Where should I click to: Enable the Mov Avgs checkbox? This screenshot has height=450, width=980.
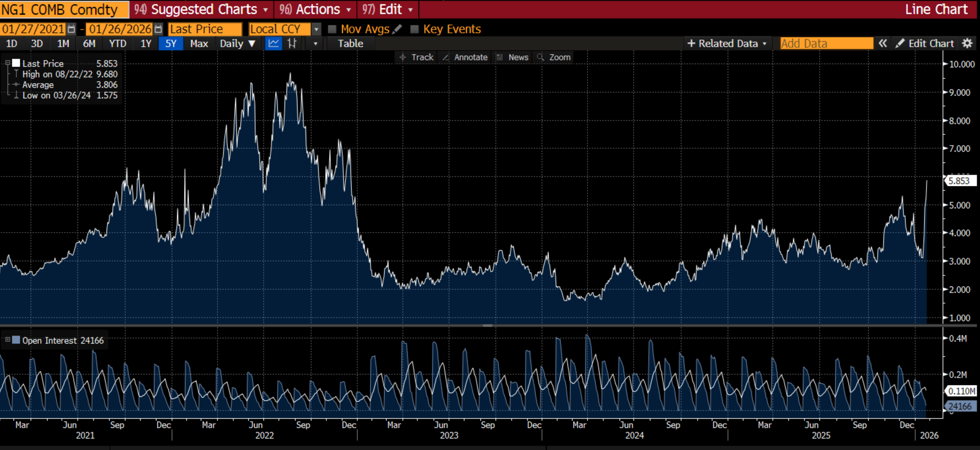[x=332, y=29]
